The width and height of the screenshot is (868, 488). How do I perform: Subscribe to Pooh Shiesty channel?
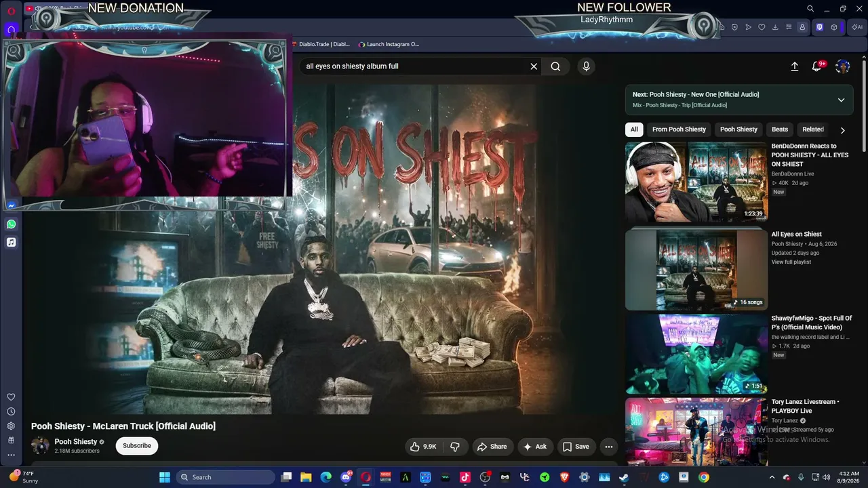click(x=137, y=445)
